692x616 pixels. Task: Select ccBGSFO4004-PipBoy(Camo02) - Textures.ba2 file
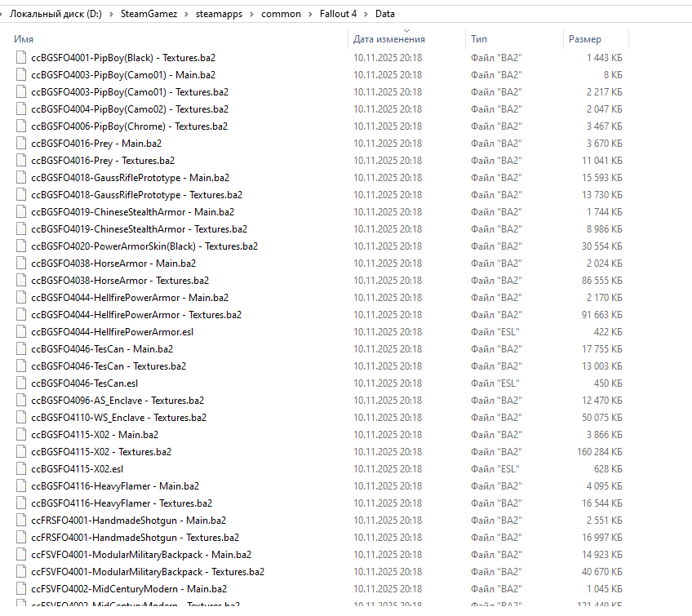(x=130, y=109)
